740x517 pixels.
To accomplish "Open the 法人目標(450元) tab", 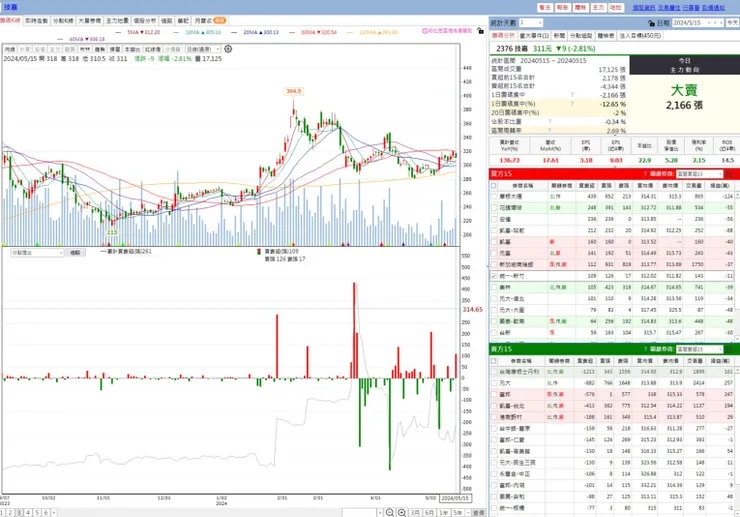I will (640, 36).
